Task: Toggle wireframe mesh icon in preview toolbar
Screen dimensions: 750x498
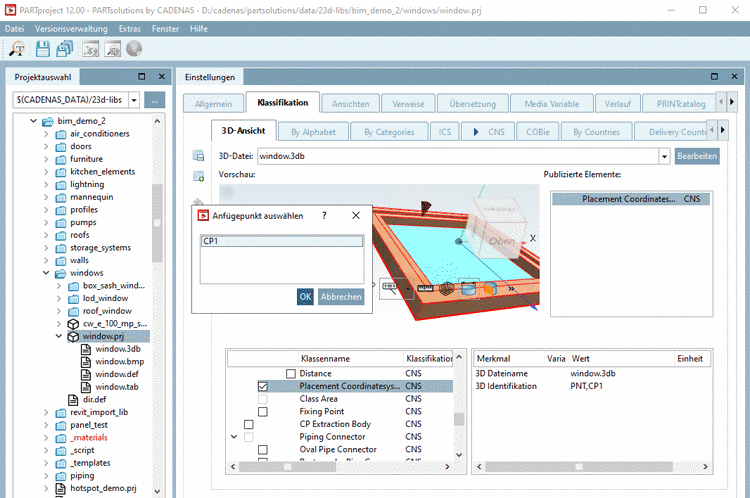Action: 446,288
